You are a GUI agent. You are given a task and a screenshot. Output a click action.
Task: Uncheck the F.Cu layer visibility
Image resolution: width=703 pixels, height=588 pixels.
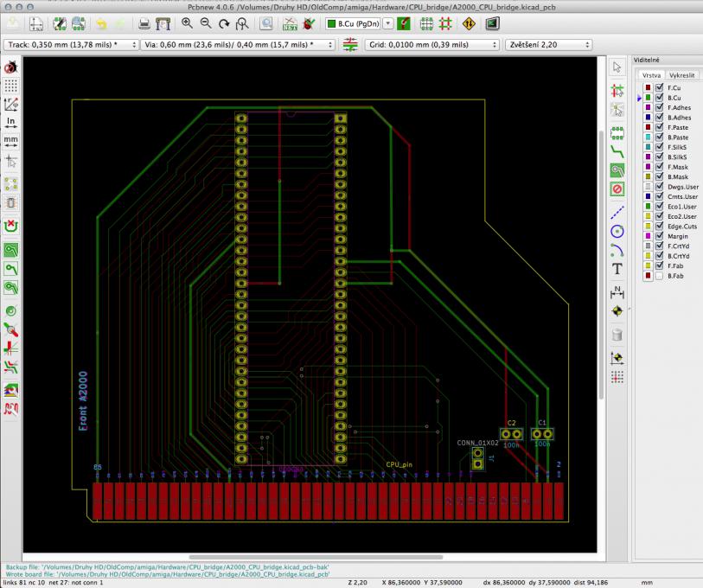tap(659, 87)
